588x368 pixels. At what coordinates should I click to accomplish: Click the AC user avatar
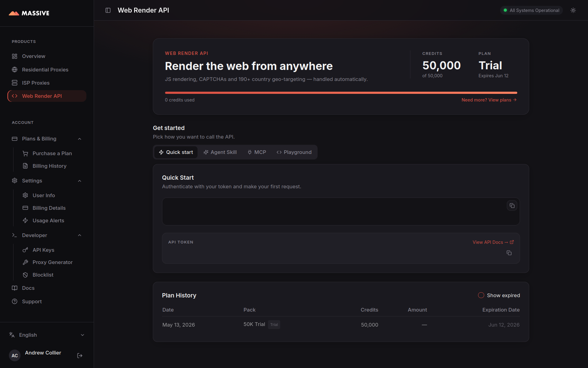point(15,355)
